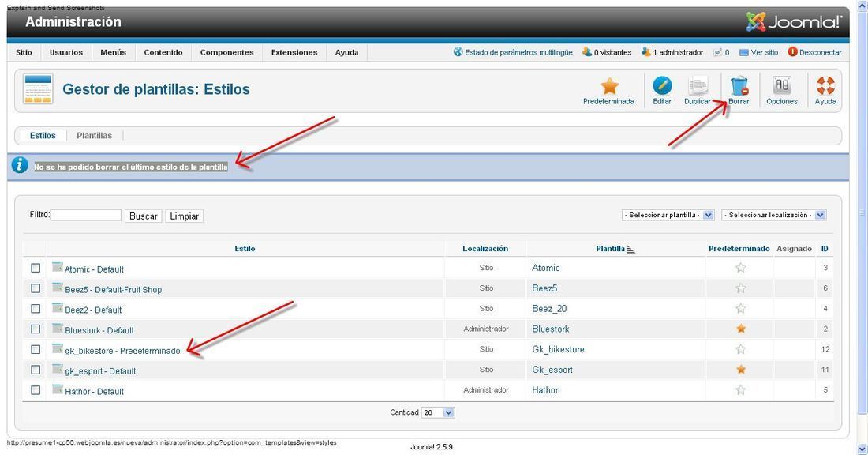Sort by the Estilo column header

click(x=245, y=249)
